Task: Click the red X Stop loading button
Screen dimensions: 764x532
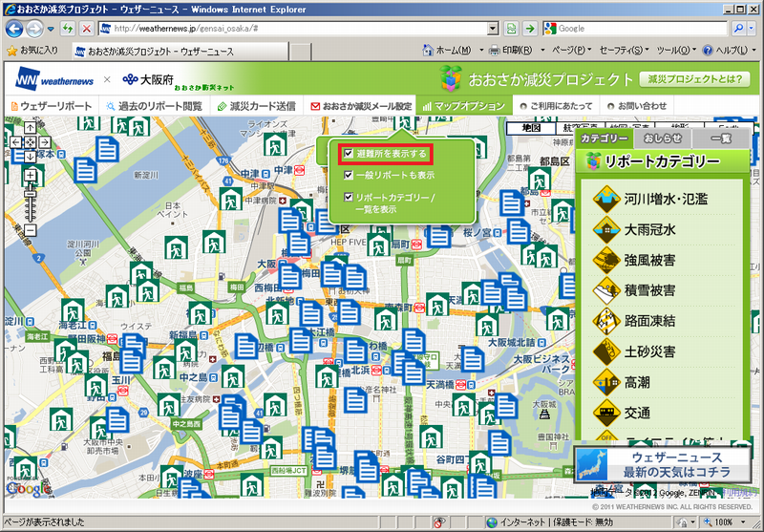Action: coord(86,29)
